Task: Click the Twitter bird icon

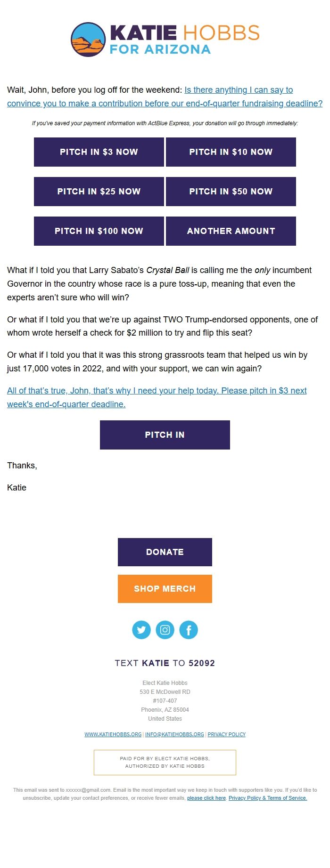Action: [x=141, y=630]
